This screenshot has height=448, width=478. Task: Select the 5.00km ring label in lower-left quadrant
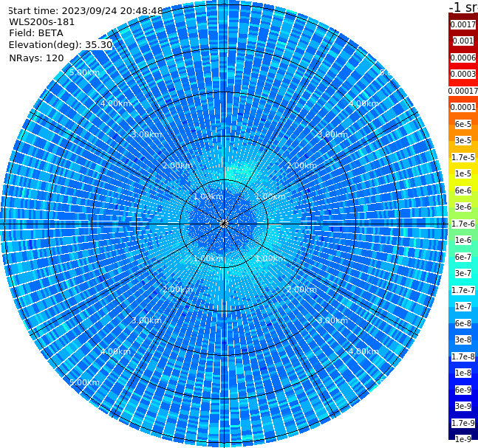point(84,382)
